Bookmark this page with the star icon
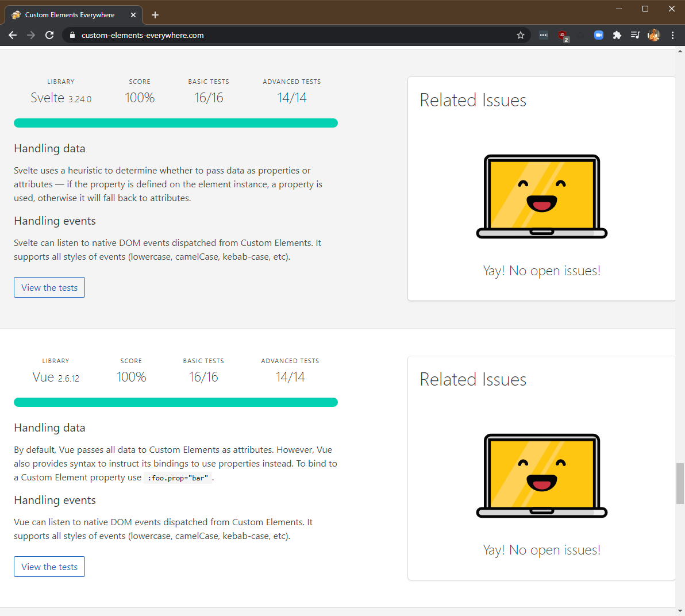The height and width of the screenshot is (616, 685). 520,36
